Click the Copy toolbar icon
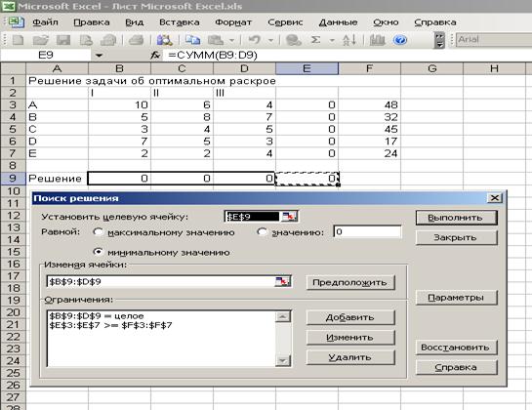Screen dimensions: 532x410 [192, 40]
